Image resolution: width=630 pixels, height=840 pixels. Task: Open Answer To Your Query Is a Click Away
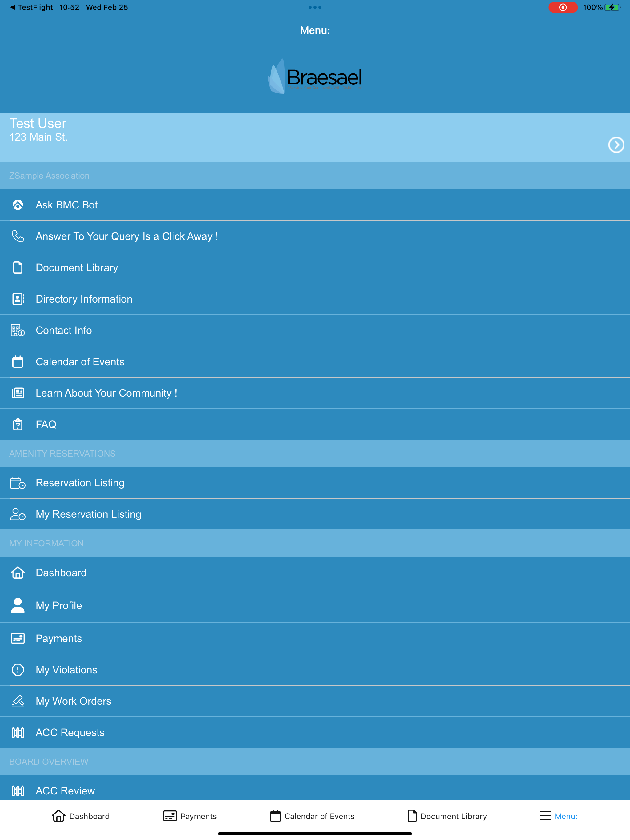pyautogui.click(x=315, y=236)
